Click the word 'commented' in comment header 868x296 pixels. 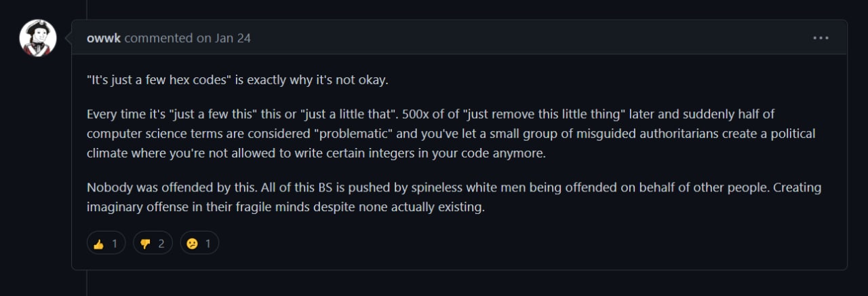pos(159,38)
